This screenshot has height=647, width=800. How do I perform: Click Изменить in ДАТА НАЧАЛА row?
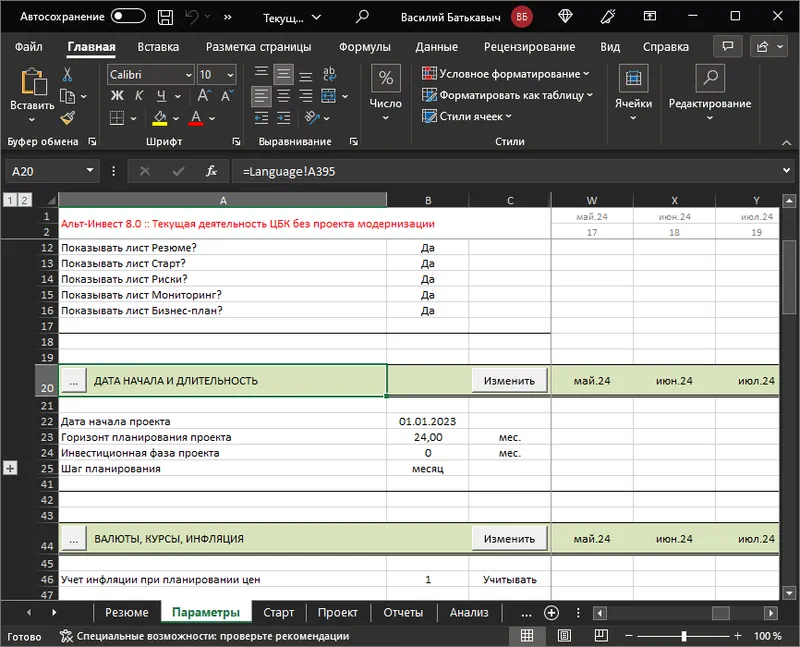tap(509, 381)
